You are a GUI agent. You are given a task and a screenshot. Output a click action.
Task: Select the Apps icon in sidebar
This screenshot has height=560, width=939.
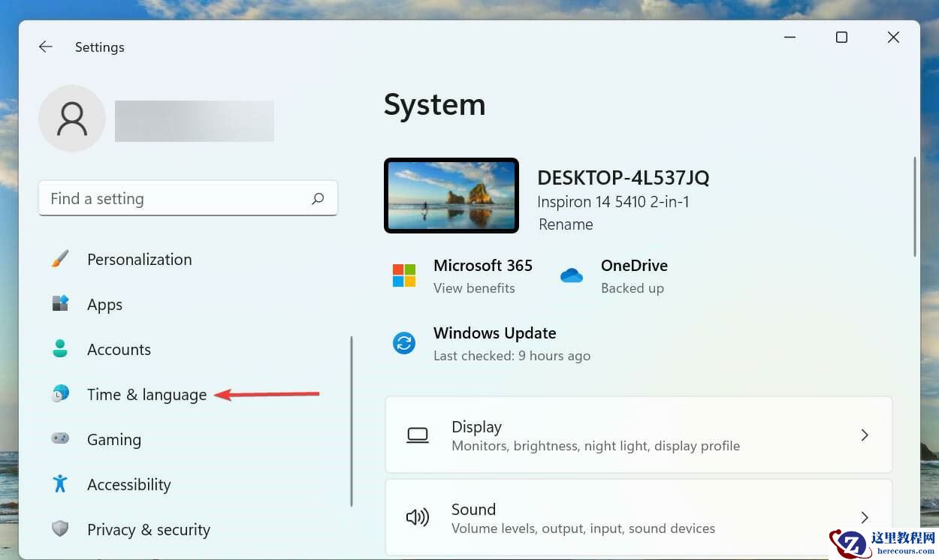click(x=60, y=304)
